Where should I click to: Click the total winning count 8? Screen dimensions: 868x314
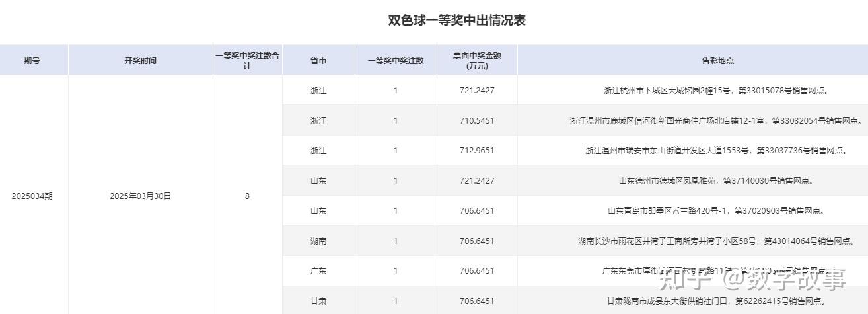pyautogui.click(x=247, y=196)
